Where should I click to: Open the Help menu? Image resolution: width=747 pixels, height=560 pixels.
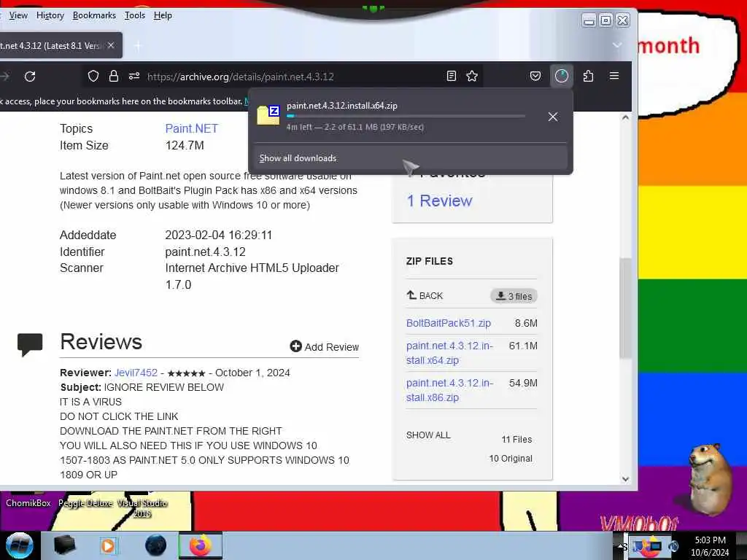click(x=163, y=15)
